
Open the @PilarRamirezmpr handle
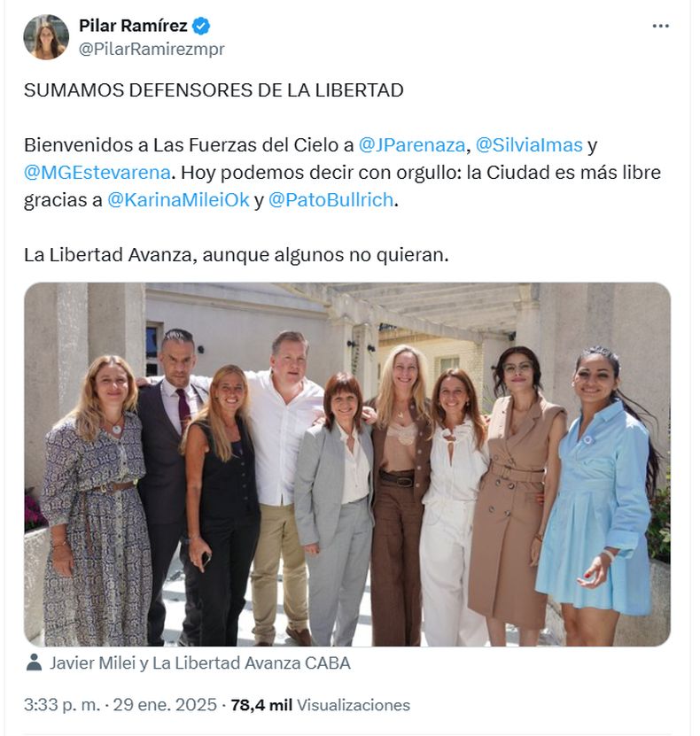click(x=152, y=49)
